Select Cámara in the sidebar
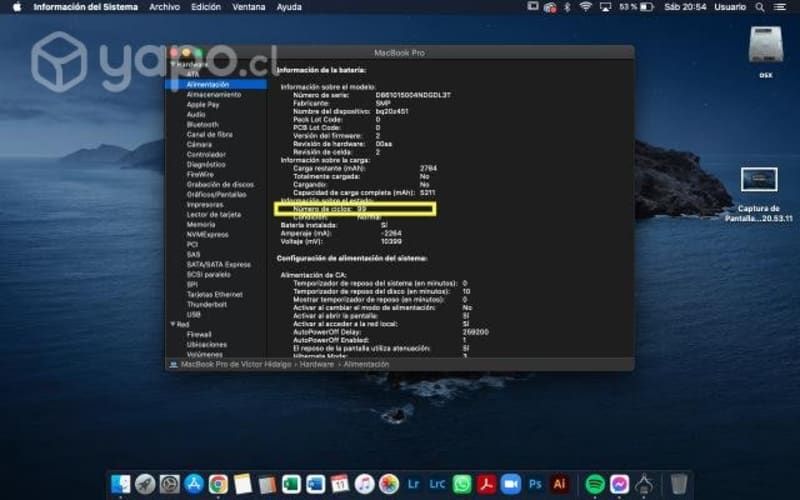The height and width of the screenshot is (500, 800). tap(199, 144)
